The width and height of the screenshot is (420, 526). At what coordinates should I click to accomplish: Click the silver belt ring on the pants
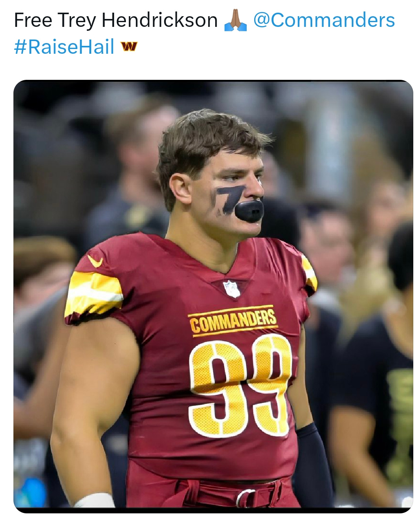point(246,498)
